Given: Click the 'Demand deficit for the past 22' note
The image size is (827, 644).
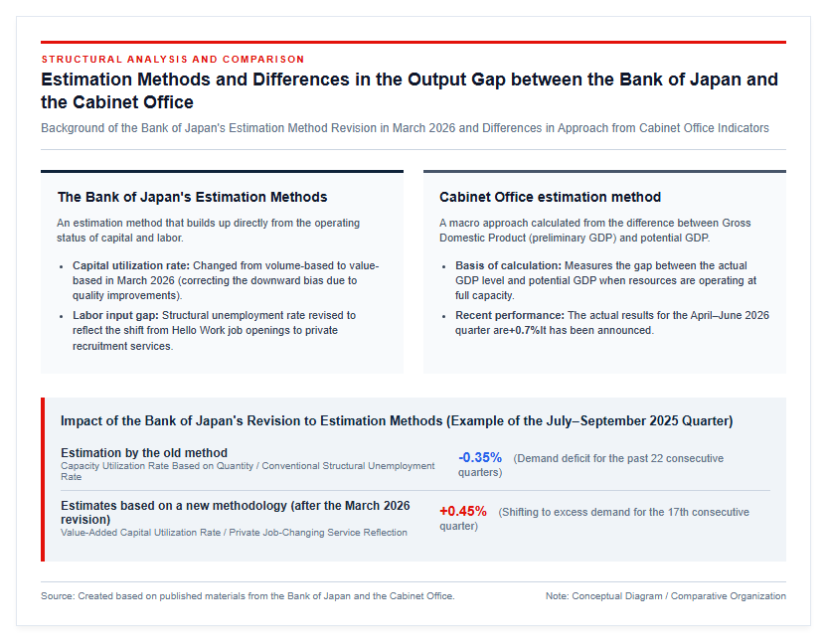Looking at the screenshot, I should (x=590, y=465).
